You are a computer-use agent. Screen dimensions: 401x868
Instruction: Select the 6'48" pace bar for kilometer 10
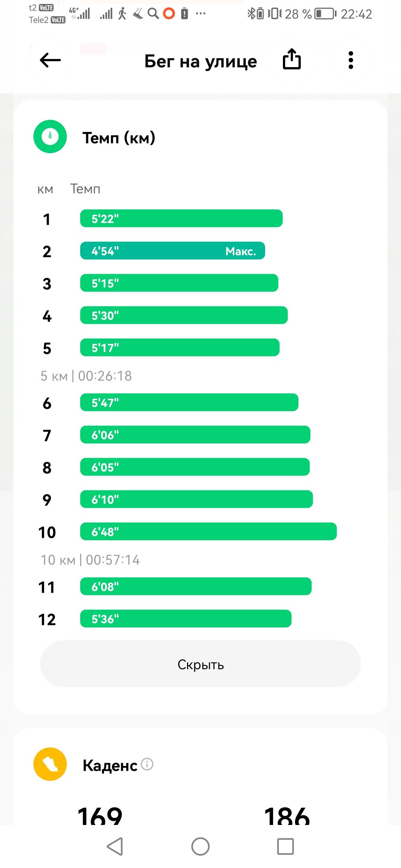[x=209, y=532]
